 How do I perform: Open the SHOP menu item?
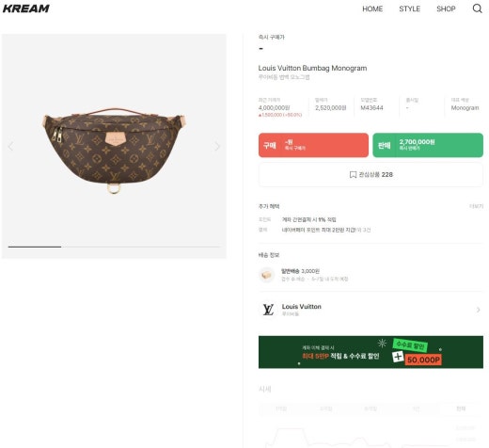(x=446, y=8)
